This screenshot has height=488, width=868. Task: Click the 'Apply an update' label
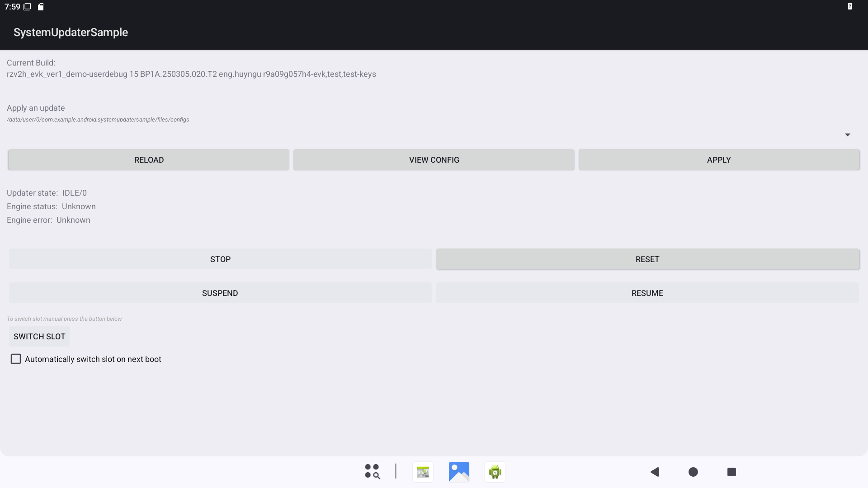pos(36,108)
